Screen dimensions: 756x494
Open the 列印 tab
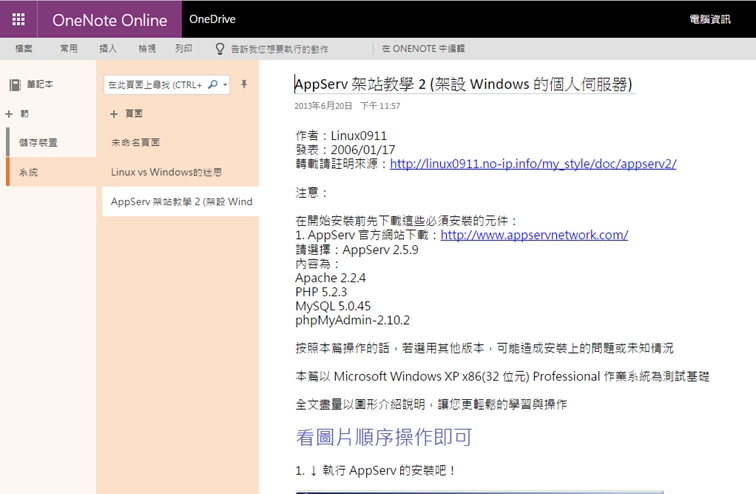[183, 49]
